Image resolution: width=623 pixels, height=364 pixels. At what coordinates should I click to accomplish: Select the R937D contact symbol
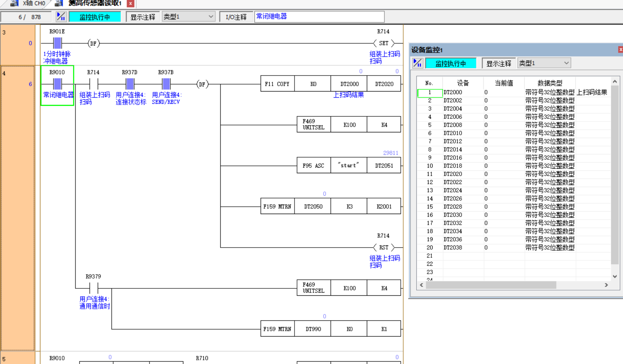click(130, 84)
